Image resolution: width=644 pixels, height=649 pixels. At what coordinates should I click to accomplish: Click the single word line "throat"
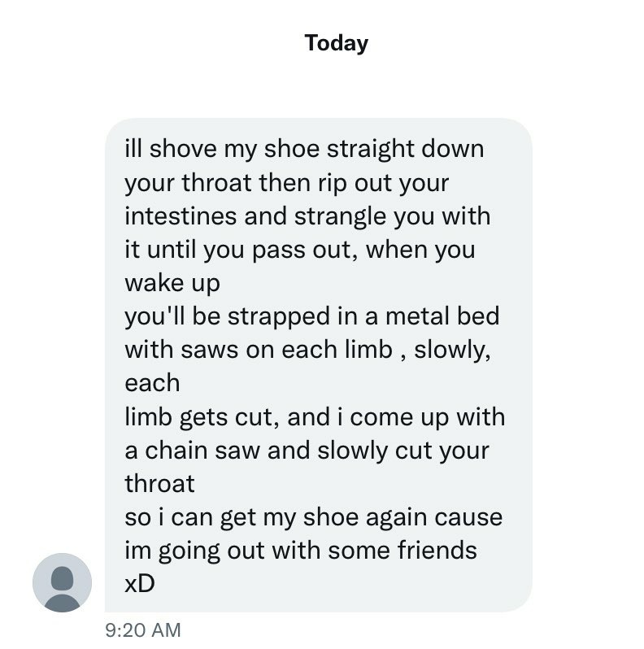pos(159,484)
